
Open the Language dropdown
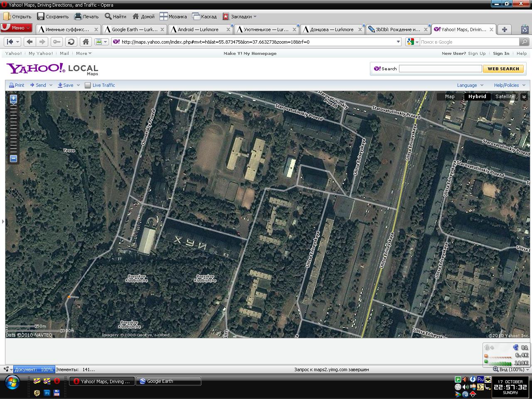click(470, 85)
